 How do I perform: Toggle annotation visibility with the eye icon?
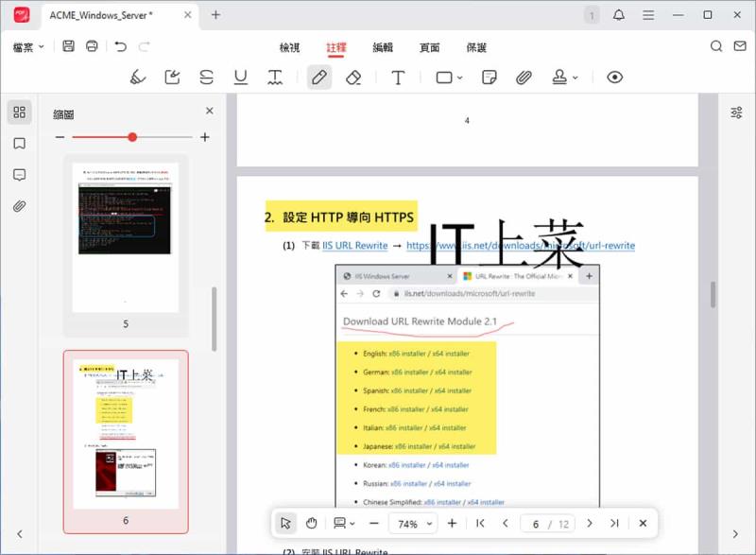614,77
